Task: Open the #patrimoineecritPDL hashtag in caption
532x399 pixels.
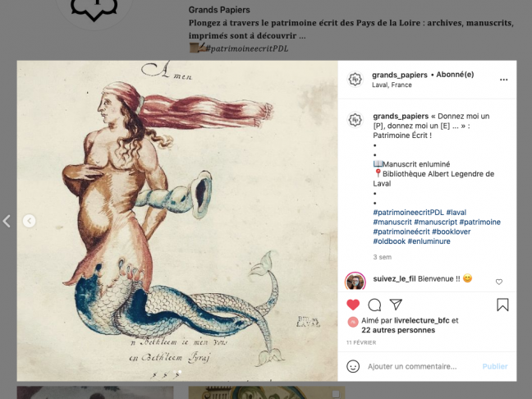Action: (x=408, y=213)
